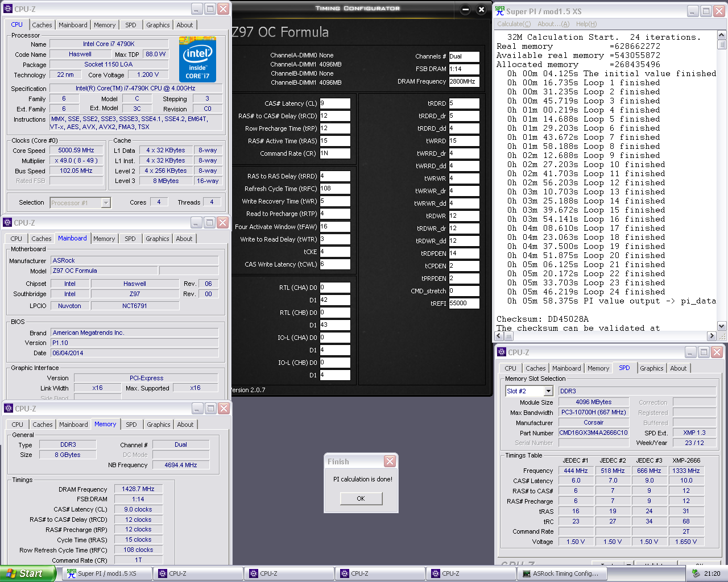This screenshot has width=728, height=582.
Task: Click the FSB DRAM field showing 1:14
Action: coord(464,69)
